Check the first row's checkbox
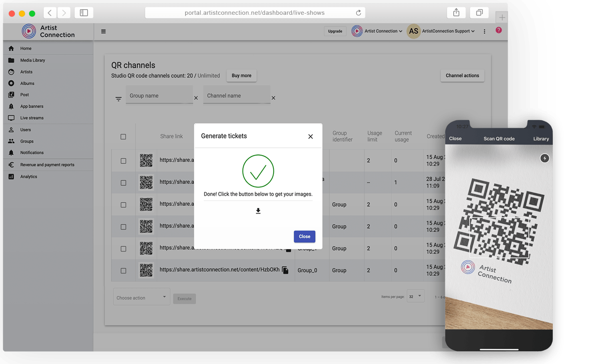Viewport: 592px width, 364px height. coord(123,161)
